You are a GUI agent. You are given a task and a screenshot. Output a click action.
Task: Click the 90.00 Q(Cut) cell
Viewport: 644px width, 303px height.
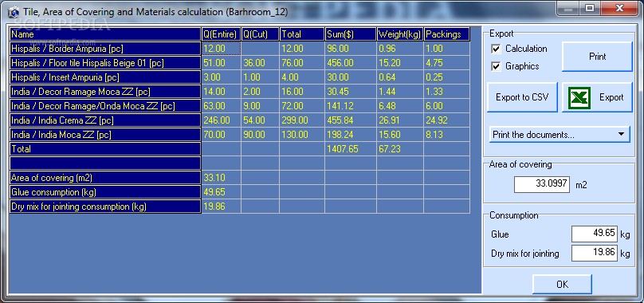[260, 135]
